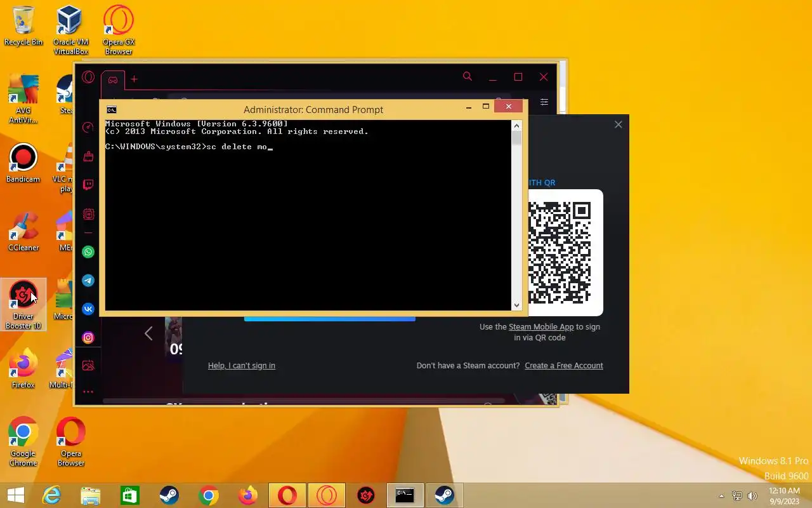The height and width of the screenshot is (508, 812).
Task: Add a new tab in Opera GX
Action: point(134,79)
